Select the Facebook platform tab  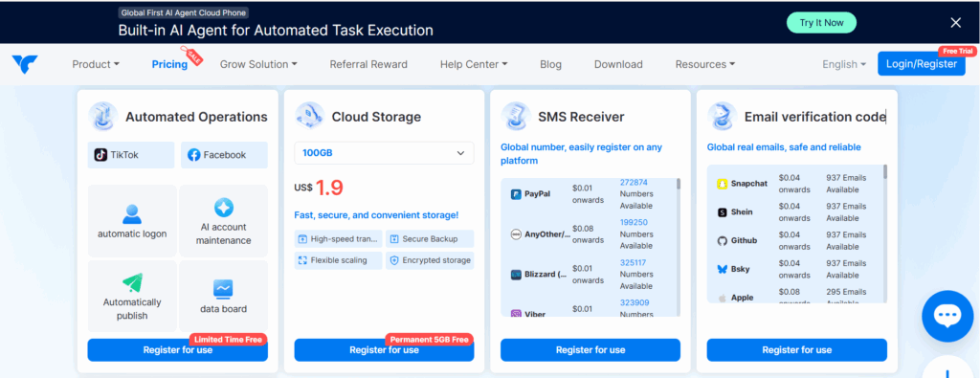[x=224, y=155]
